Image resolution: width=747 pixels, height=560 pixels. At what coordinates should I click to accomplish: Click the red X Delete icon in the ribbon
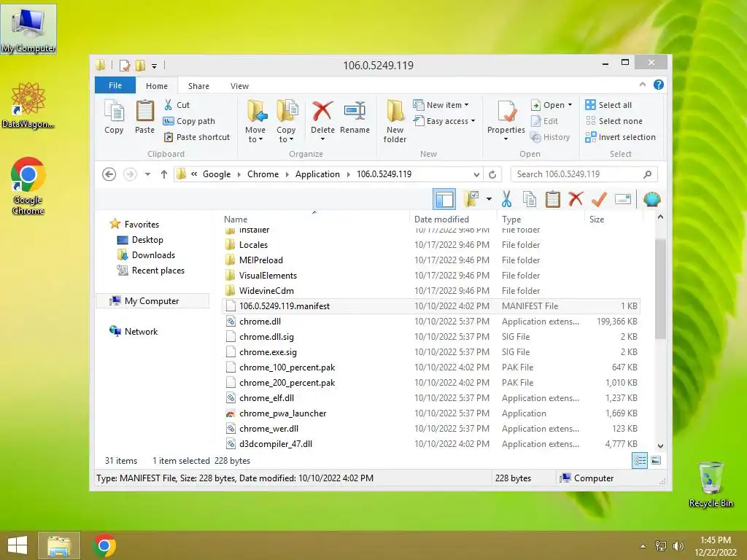[x=322, y=111]
